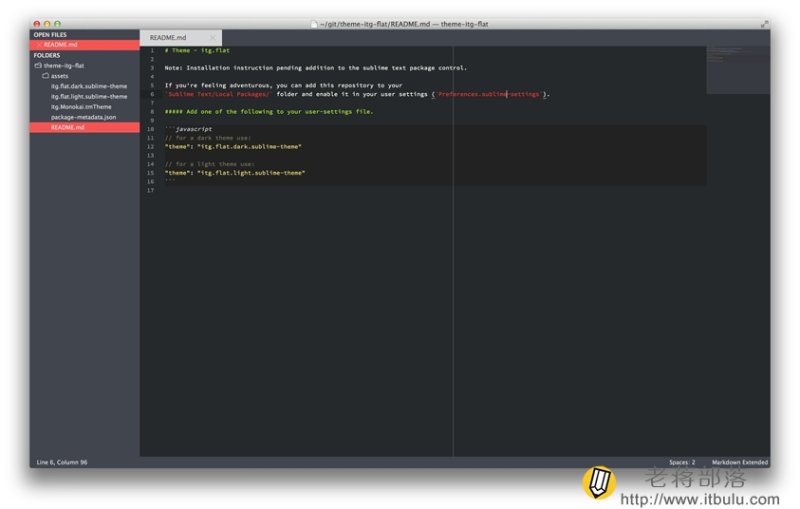Collapse the theme-itg-flat folder icon

coord(38,66)
